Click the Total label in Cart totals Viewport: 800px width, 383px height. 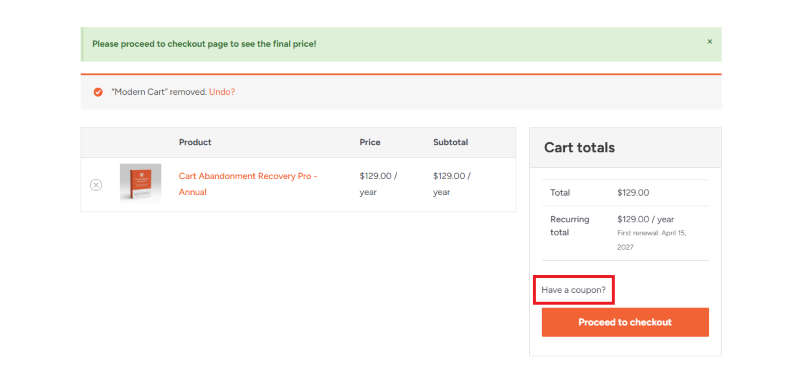560,193
